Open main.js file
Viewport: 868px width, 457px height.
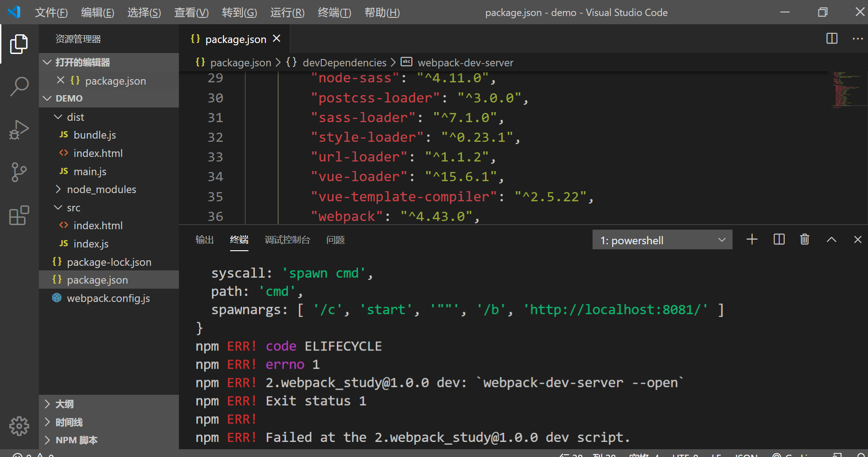[x=109, y=172]
